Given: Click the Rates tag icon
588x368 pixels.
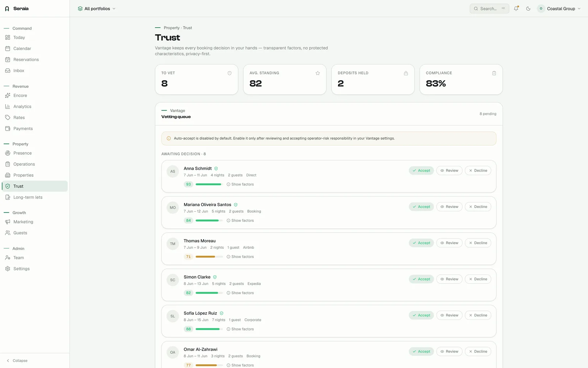Looking at the screenshot, I should click(x=8, y=117).
